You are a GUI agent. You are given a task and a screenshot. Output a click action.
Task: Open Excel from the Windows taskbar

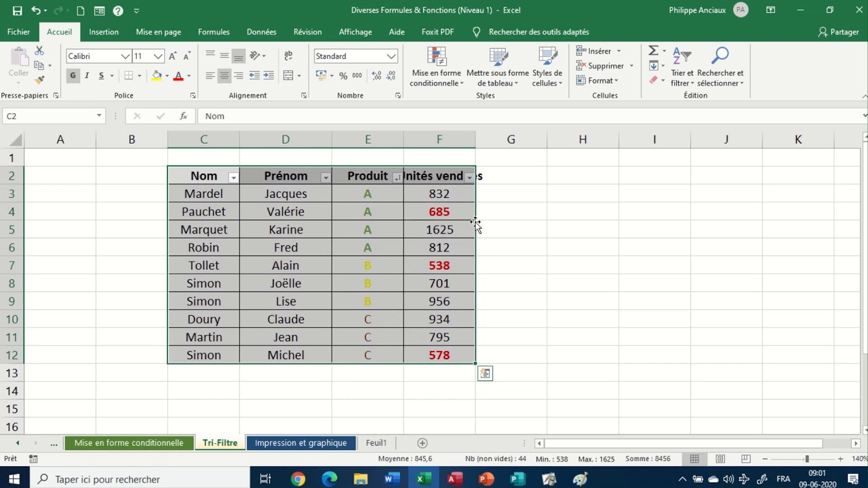(x=424, y=479)
